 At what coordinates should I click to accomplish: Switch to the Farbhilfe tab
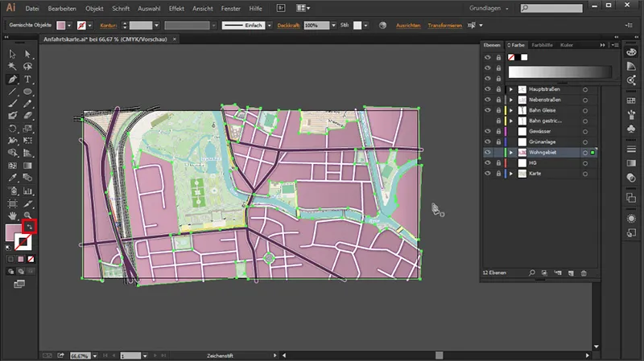tap(542, 45)
